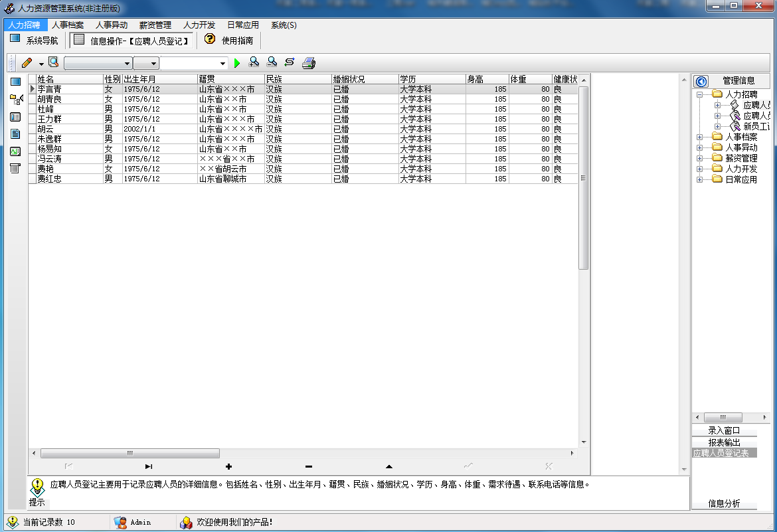Viewport: 777px width, 532px height.
Task: Click the colored blocks icon in status bar
Action: [186, 522]
